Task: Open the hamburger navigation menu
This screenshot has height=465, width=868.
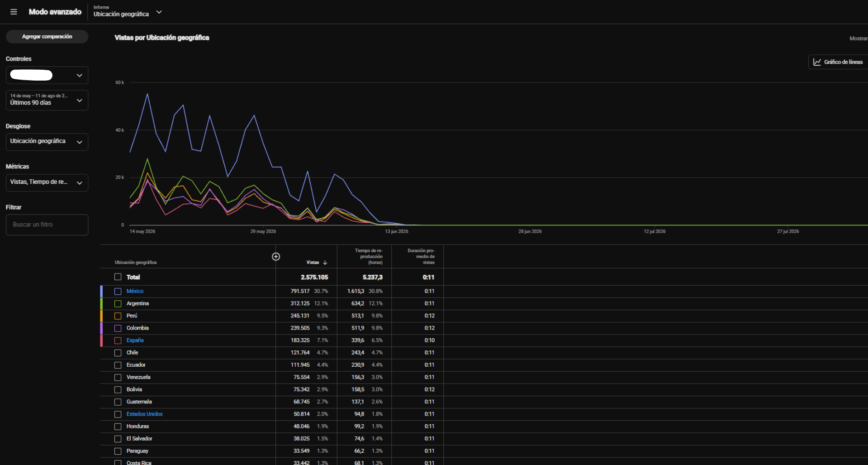Action: click(x=14, y=12)
